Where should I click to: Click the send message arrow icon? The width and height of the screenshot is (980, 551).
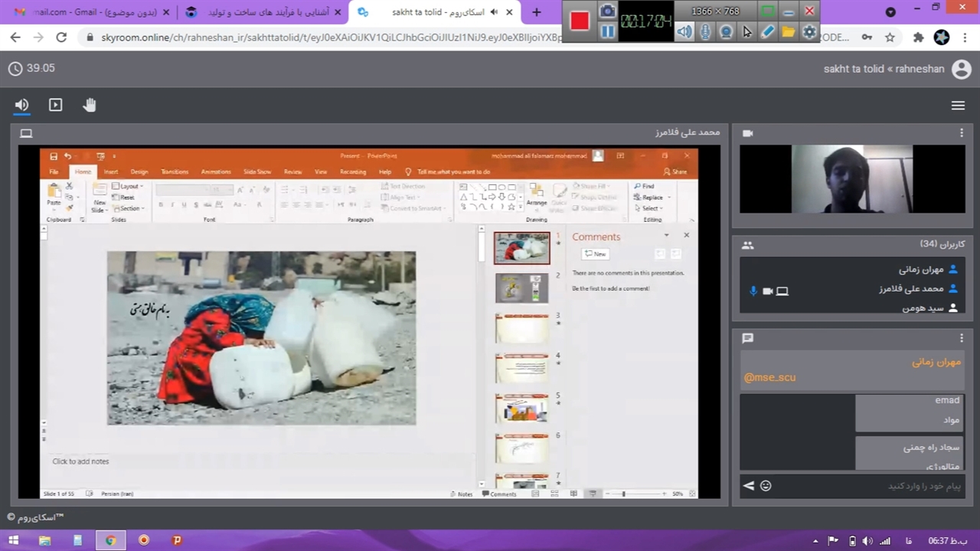(749, 486)
